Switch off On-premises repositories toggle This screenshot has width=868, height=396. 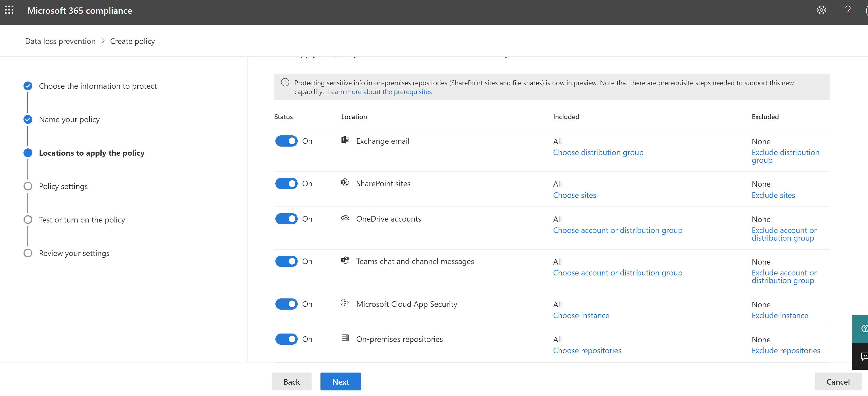point(286,339)
